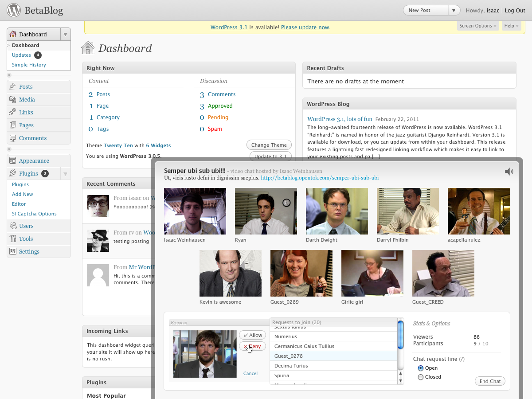Click the Update to 3.1 button
Viewport: 532px width, 399px height.
click(x=270, y=156)
